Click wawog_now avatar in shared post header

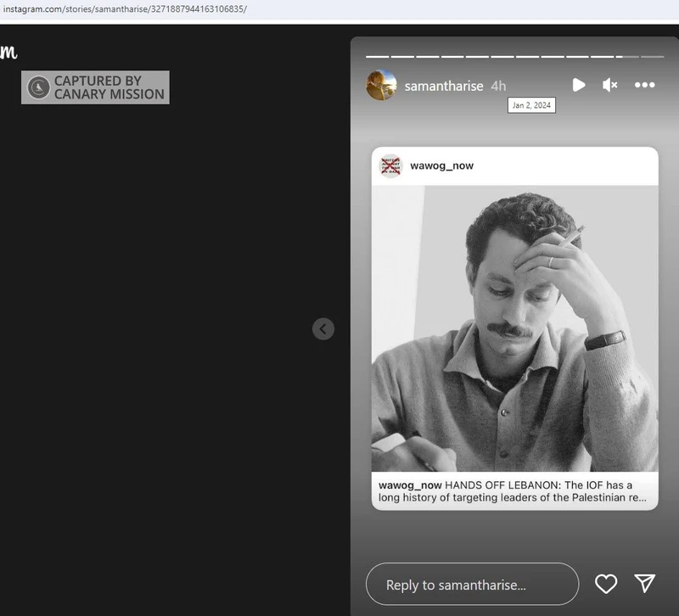tap(390, 165)
